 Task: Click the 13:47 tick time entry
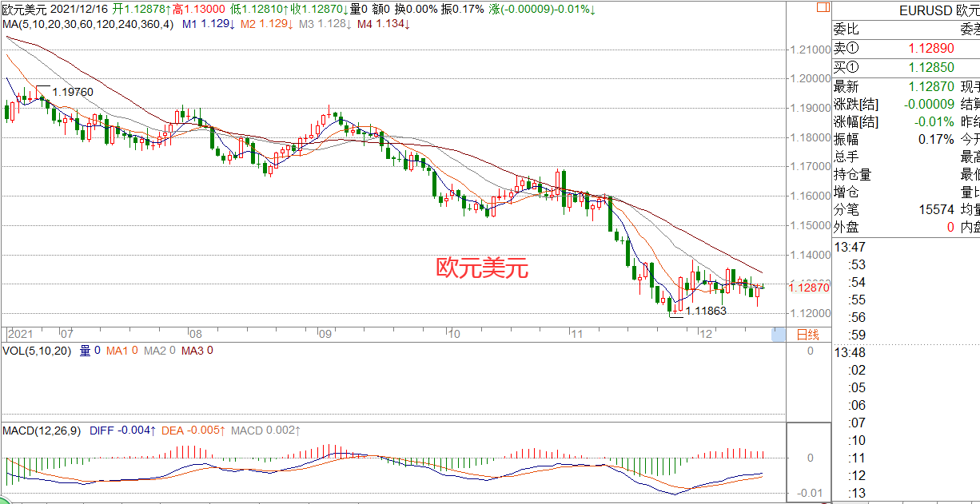tap(850, 246)
